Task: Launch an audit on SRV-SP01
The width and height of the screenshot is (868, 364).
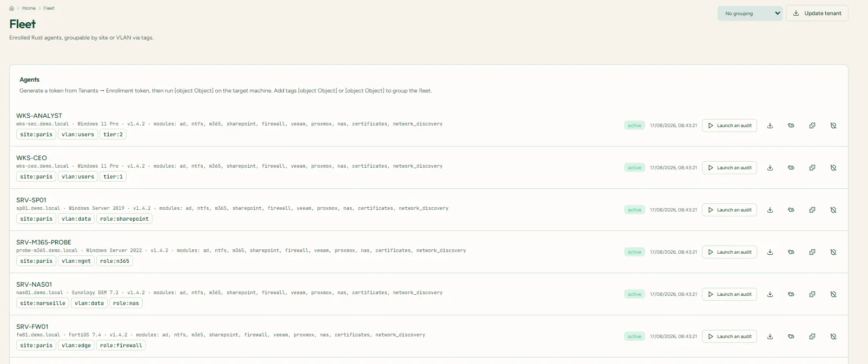Action: coord(730,210)
